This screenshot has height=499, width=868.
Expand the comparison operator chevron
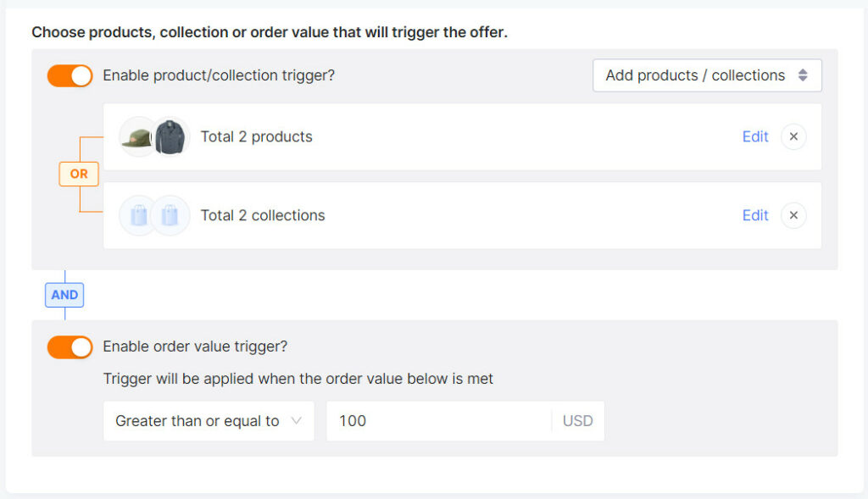coord(297,420)
